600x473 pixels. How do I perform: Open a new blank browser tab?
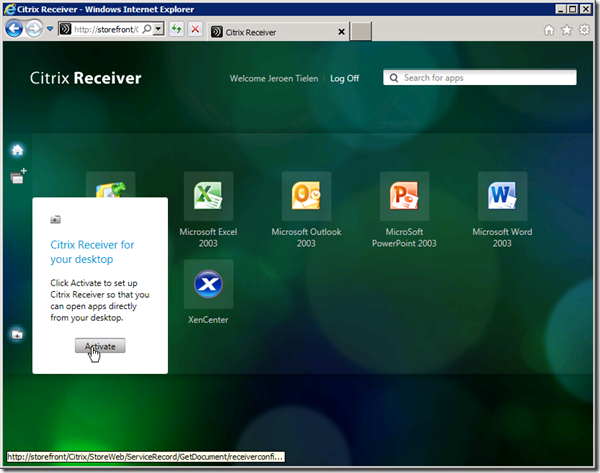coord(361,31)
